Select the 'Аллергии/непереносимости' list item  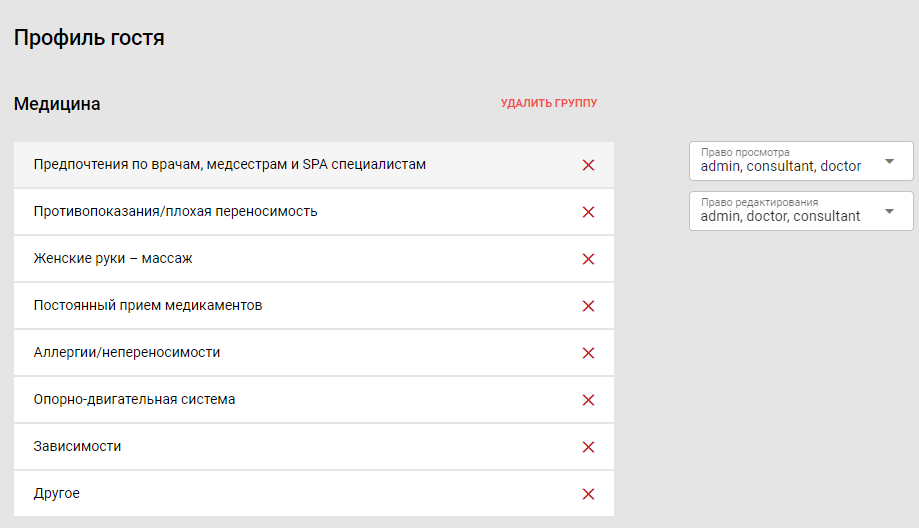tap(127, 353)
